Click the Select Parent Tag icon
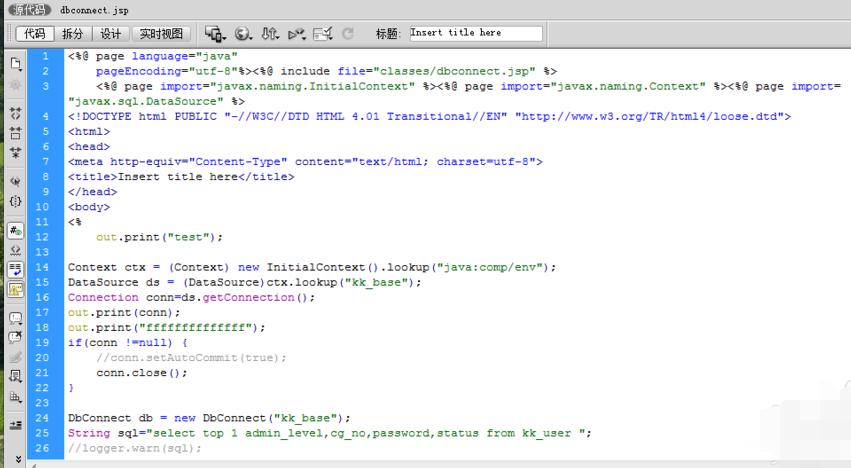Viewport: 851px width, 468px height. click(15, 181)
